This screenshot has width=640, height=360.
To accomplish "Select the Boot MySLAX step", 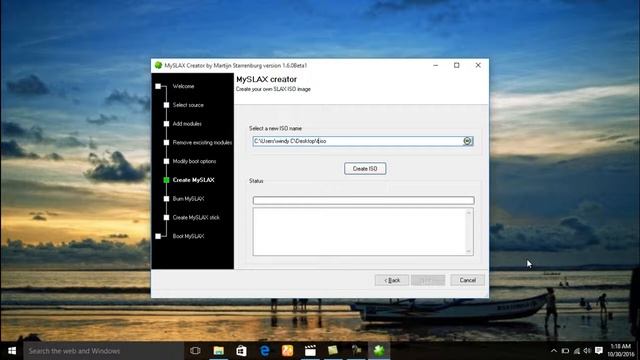I will (x=188, y=236).
